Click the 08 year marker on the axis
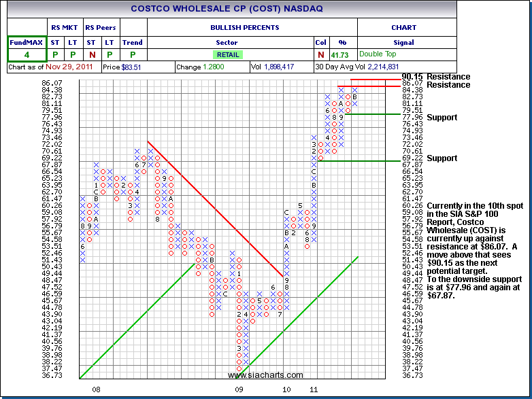This screenshot has height=399, width=532. pos(97,389)
